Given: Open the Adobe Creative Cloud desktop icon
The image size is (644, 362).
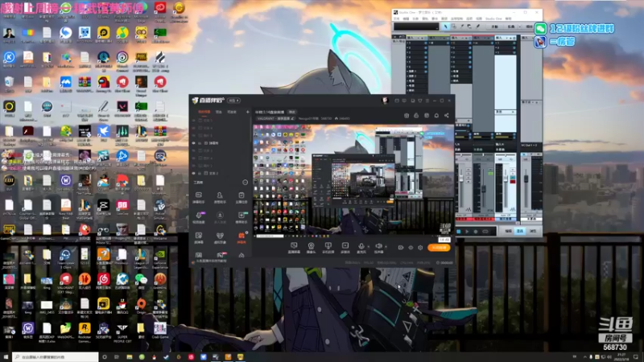Looking at the screenshot, I should coord(160,10).
